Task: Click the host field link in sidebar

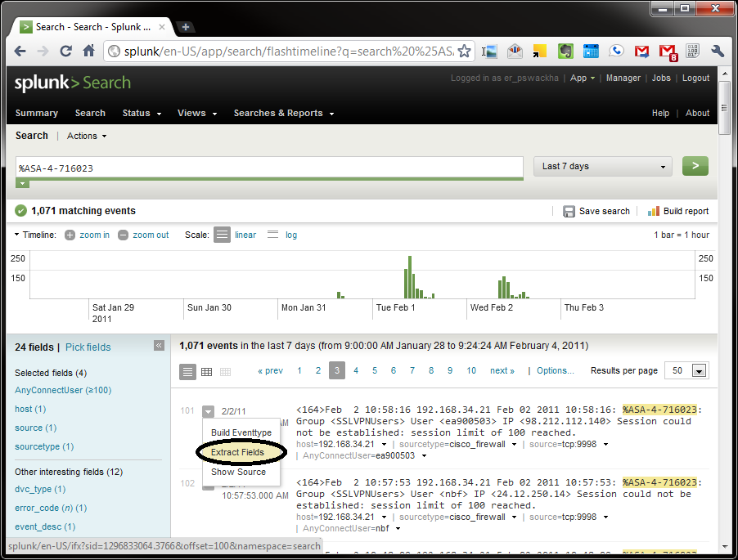Action: [x=29, y=409]
